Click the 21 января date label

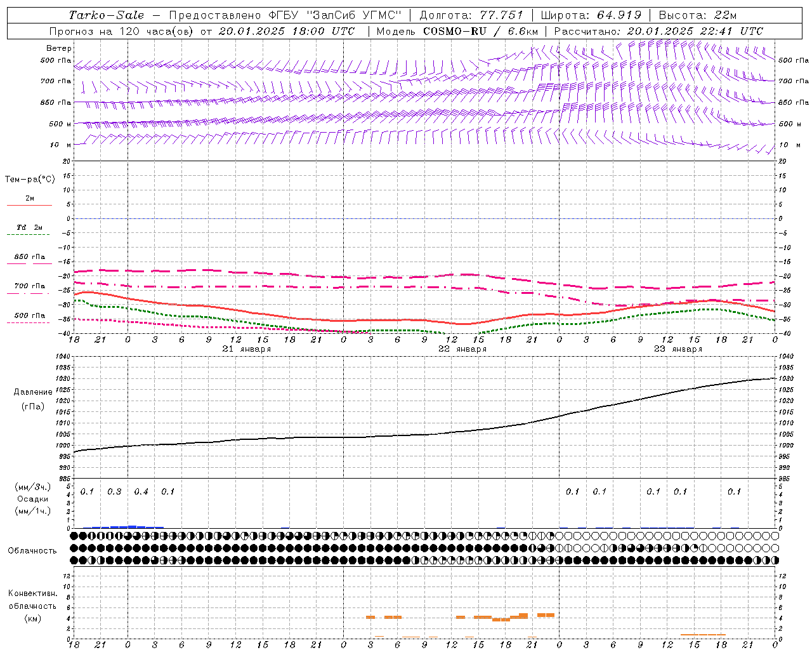click(247, 349)
